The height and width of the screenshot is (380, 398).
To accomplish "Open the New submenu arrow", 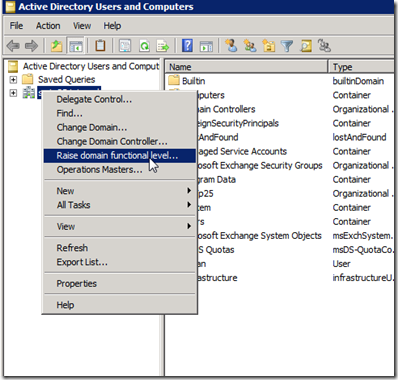I will (189, 191).
